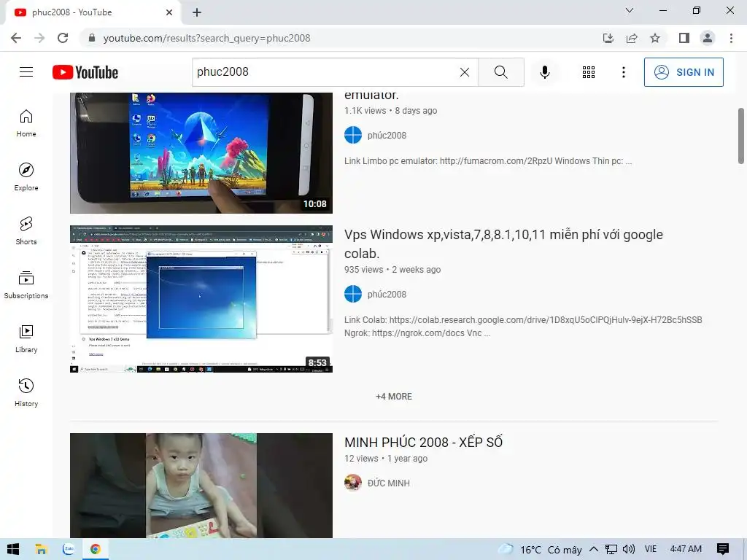Close the phuc2008 - YouTube tab
The width and height of the screenshot is (747, 560).
click(169, 12)
